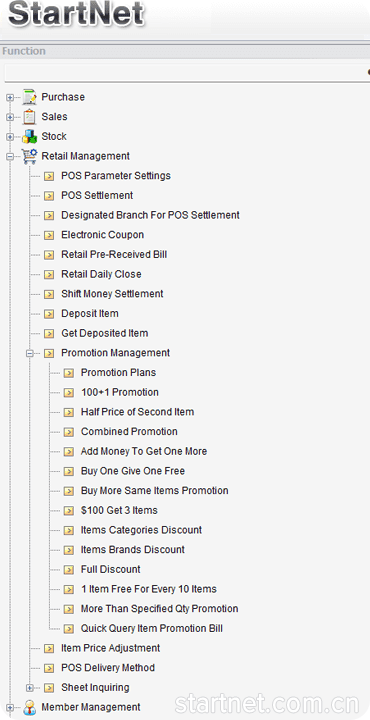Click the arrow icon beside Electronic Coupon
This screenshot has width=370, height=720.
[49, 235]
